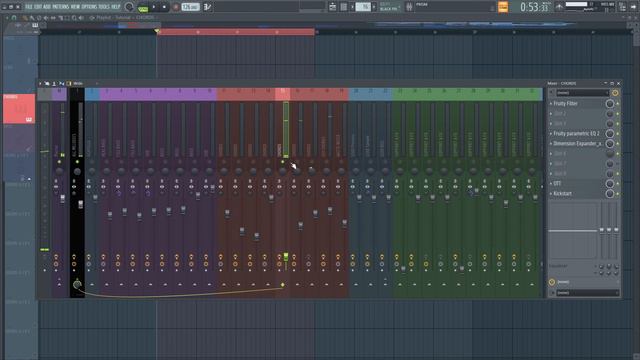This screenshot has width=640, height=360.
Task: Click the playhead marker in playlist timeline
Action: point(156,31)
